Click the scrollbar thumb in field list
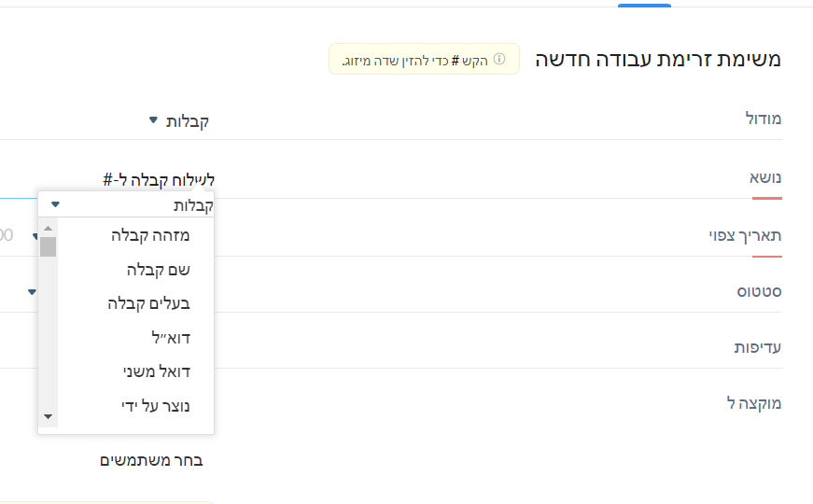Image resolution: width=813 pixels, height=504 pixels. click(49, 246)
